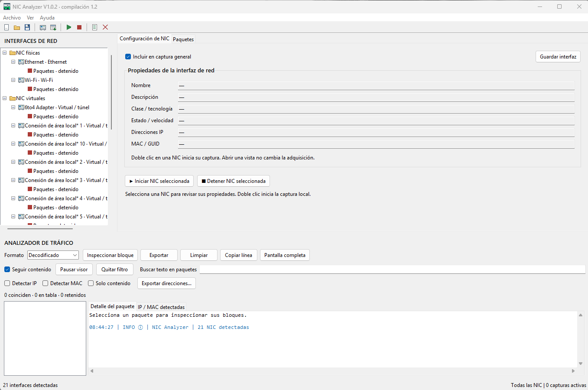Click the Buscar texto en paquetes field
This screenshot has height=390, width=588.
tap(392, 270)
